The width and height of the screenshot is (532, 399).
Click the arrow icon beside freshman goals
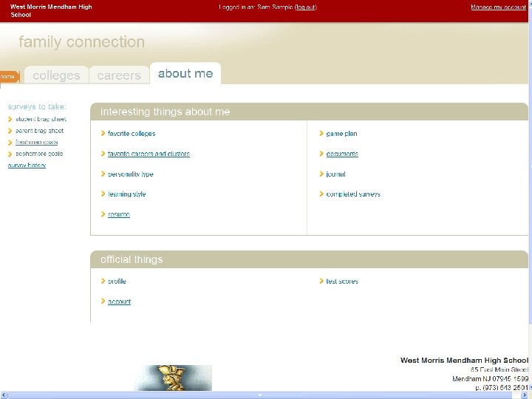[x=10, y=143]
